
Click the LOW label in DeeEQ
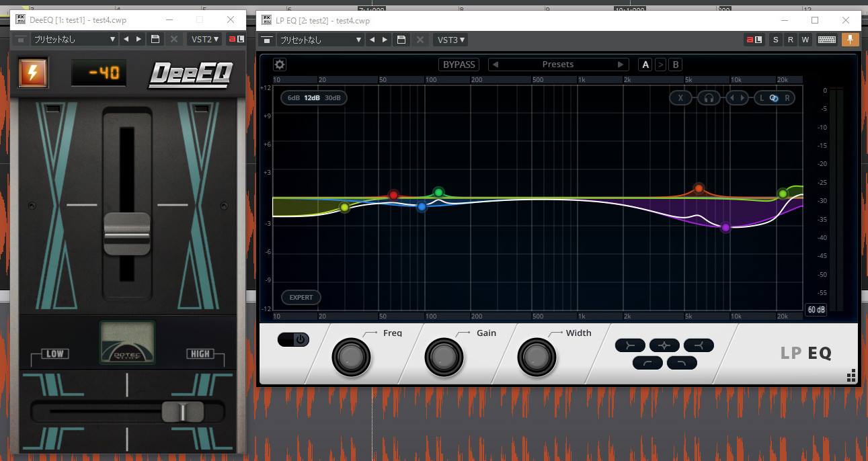[x=54, y=353]
